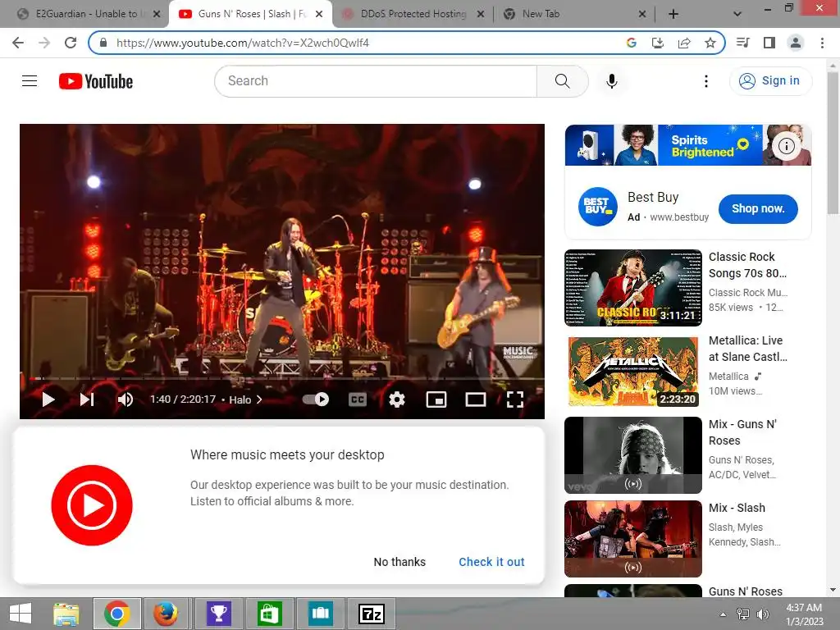The height and width of the screenshot is (630, 840).
Task: Launch Firefox from the taskbar
Action: (x=166, y=614)
